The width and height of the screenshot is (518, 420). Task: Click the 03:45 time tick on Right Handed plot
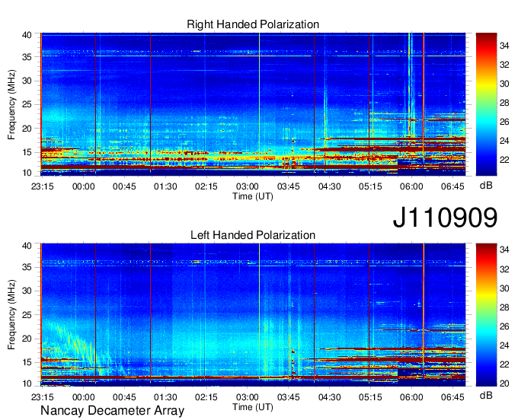pos(288,186)
